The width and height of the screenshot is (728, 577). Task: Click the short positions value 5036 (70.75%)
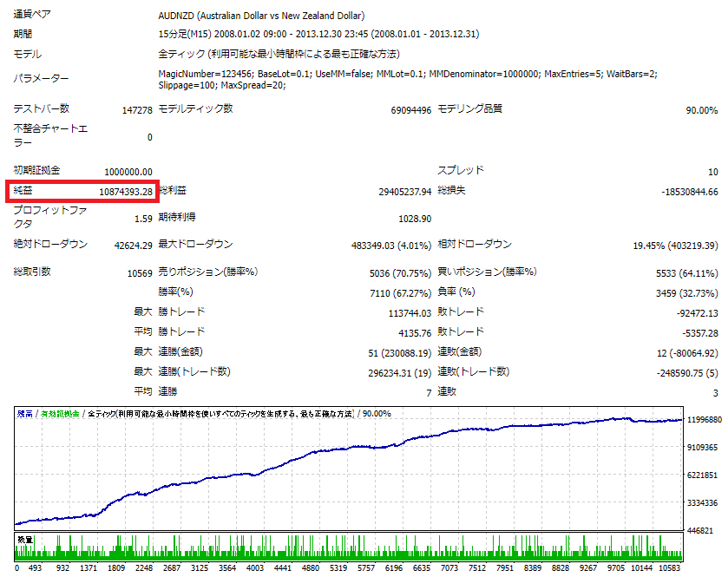[x=400, y=273]
